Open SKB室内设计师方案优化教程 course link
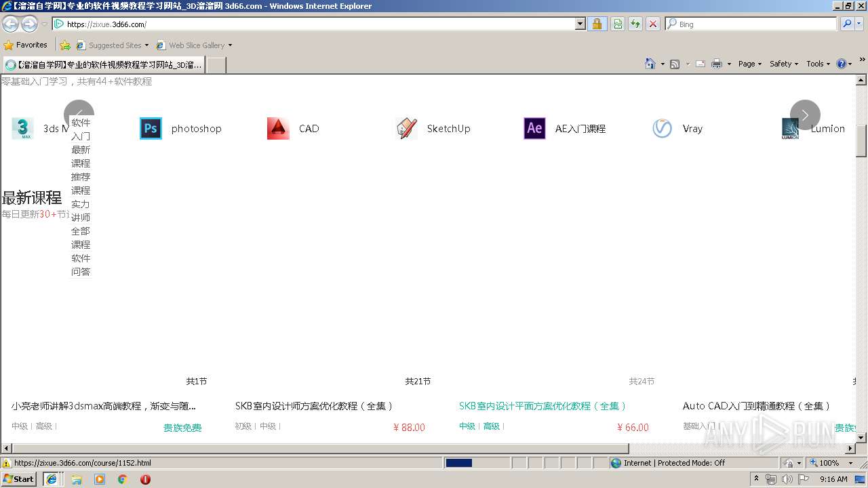Image resolution: width=868 pixels, height=488 pixels. tap(314, 406)
